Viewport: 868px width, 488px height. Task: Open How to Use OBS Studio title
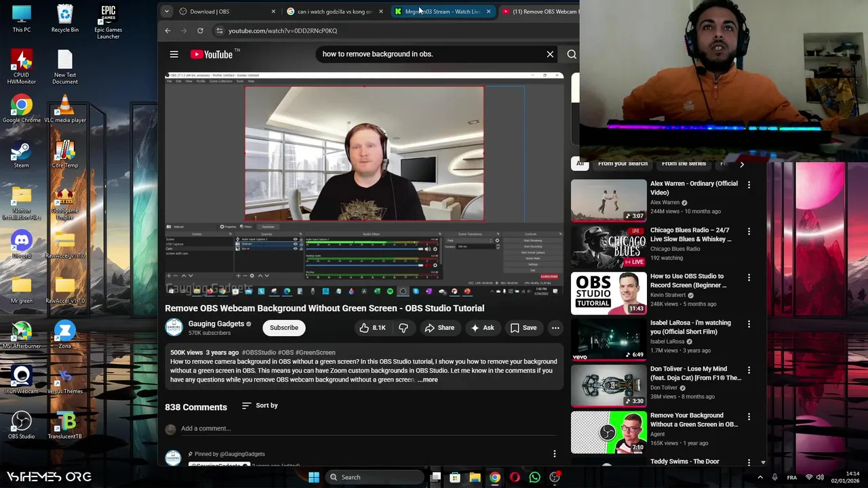688,281
